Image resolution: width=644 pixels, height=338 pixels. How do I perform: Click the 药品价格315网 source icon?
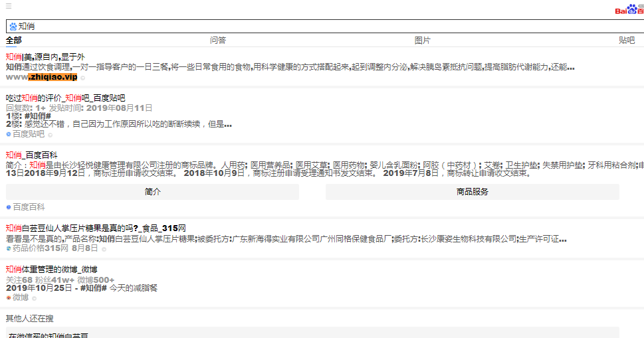click(8, 248)
